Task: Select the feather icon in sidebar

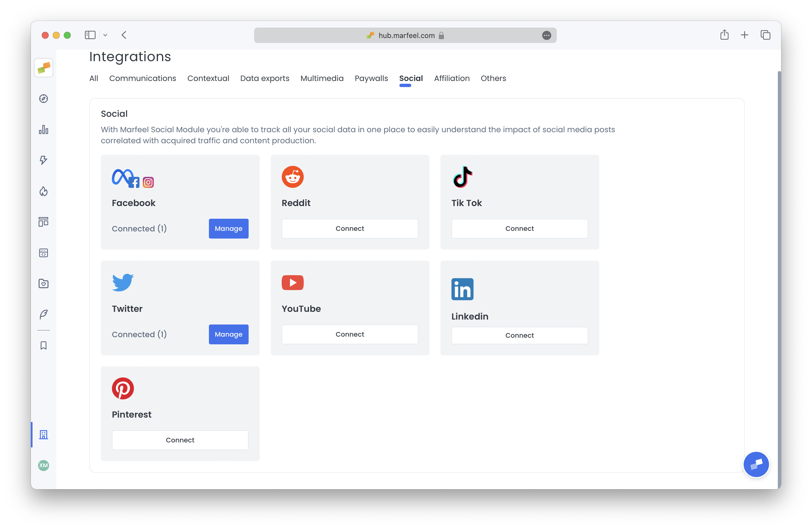Action: point(43,314)
